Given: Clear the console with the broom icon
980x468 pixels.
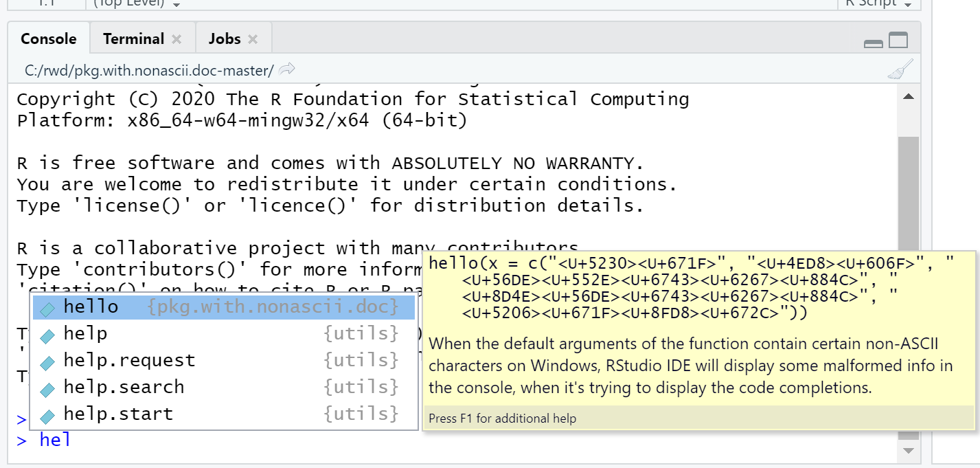Looking at the screenshot, I should [x=900, y=69].
